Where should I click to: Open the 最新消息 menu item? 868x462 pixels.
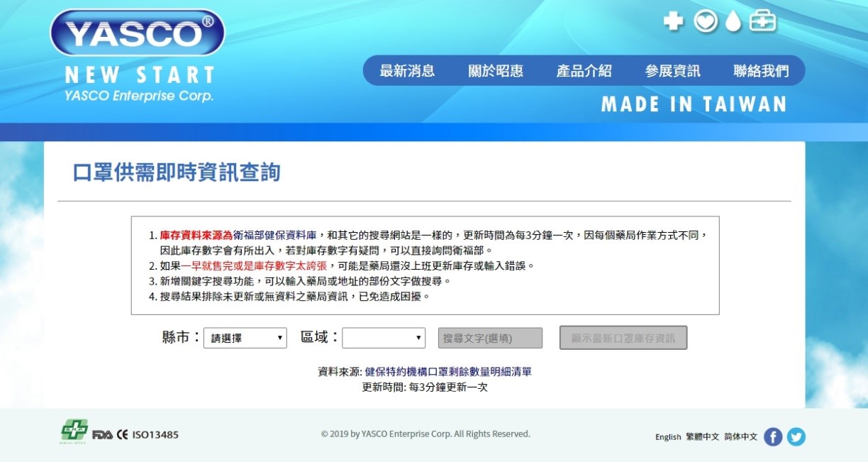coord(408,71)
